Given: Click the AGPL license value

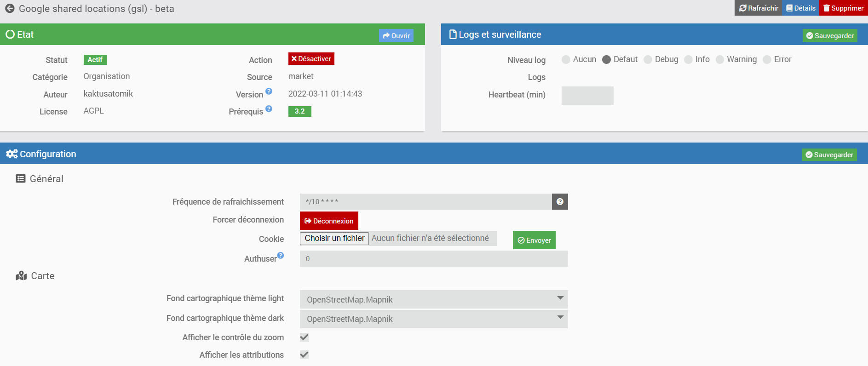Looking at the screenshot, I should tap(94, 111).
